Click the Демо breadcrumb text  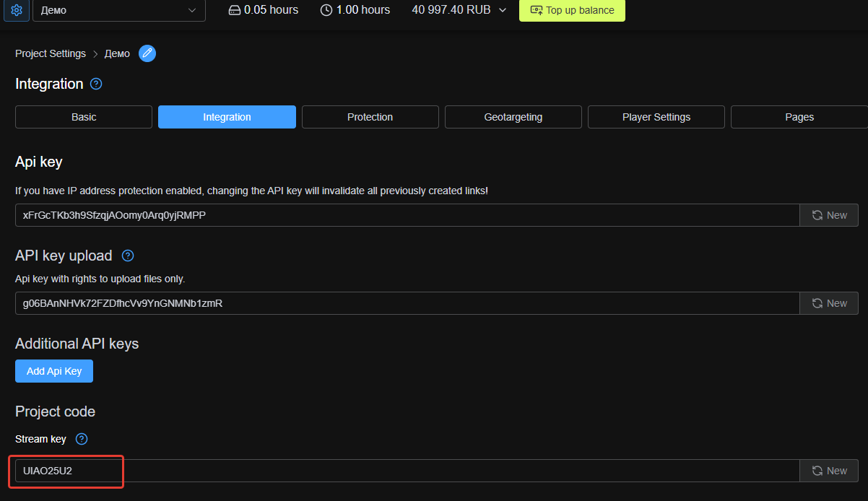pyautogui.click(x=117, y=53)
